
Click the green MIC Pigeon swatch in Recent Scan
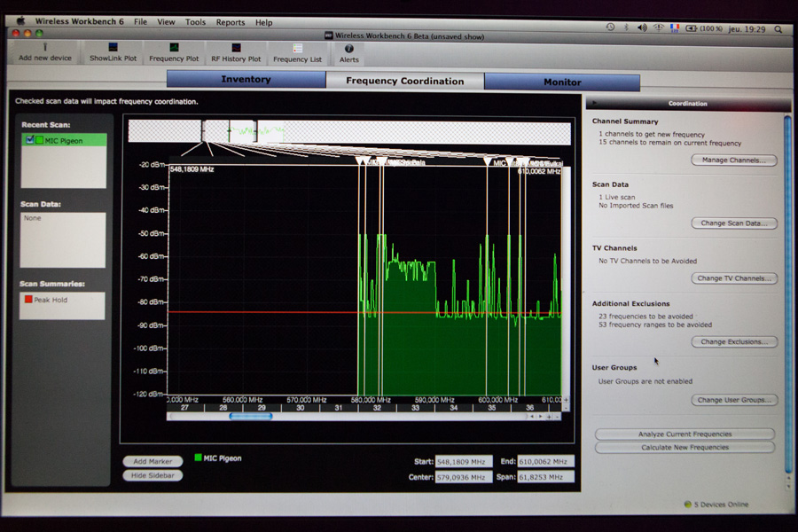point(39,140)
